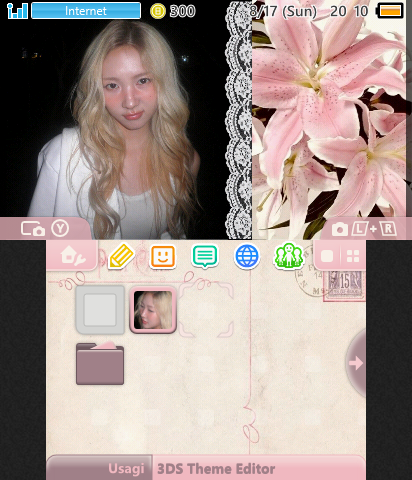Go to next page with arrow button
The image size is (412, 480).
tap(356, 363)
